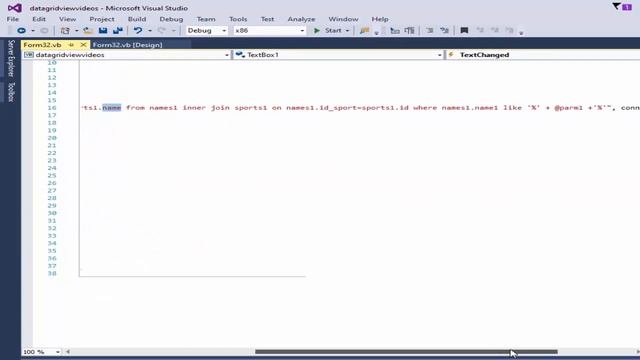640x360 pixels.
Task: Click the Find in Files toolbar icon
Action: click(x=364, y=31)
